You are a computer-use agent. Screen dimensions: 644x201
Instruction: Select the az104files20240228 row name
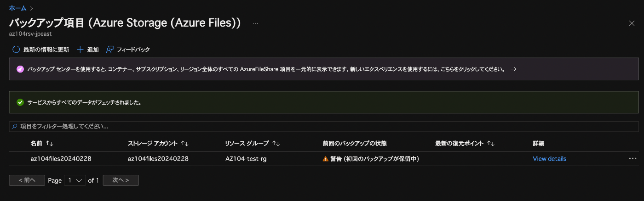61,159
